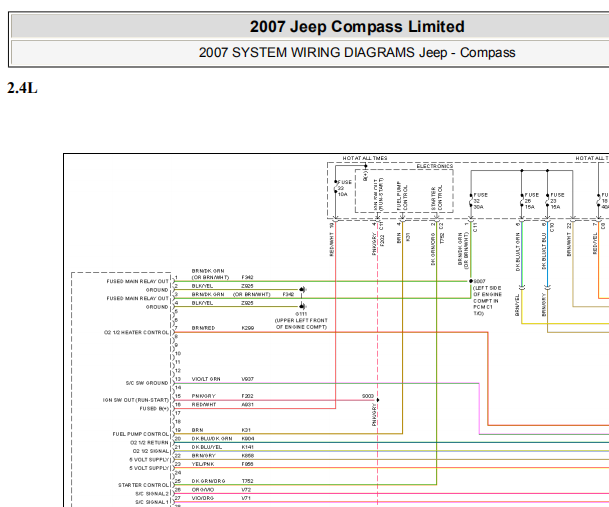Viewport: 609px width, 507px height.
Task: Click the "F856" circuit code
Action: point(247,464)
